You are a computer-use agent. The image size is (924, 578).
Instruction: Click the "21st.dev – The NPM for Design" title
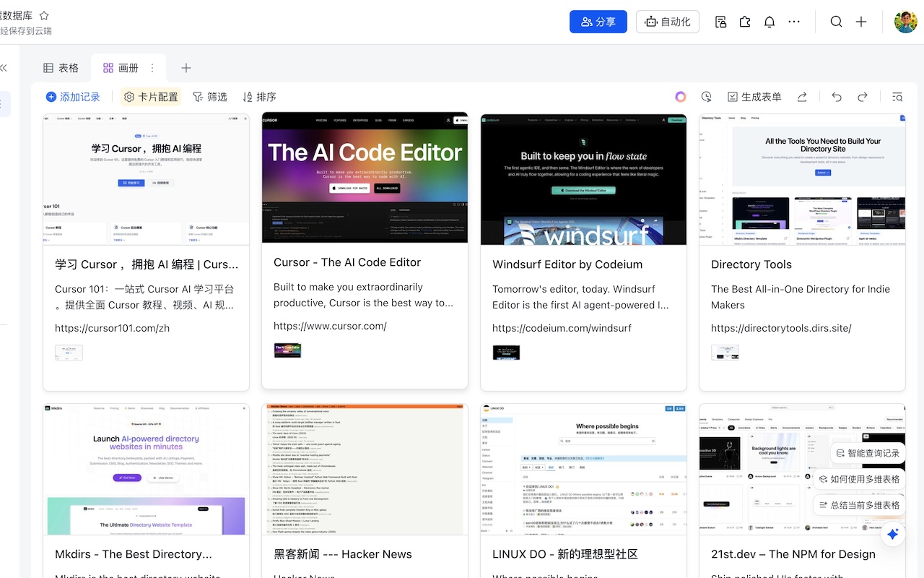[793, 554]
